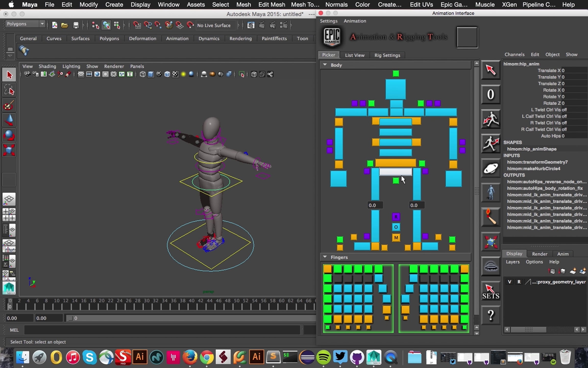Switch to single perspective view layout
Image resolution: width=588 pixels, height=368 pixels.
point(9,199)
